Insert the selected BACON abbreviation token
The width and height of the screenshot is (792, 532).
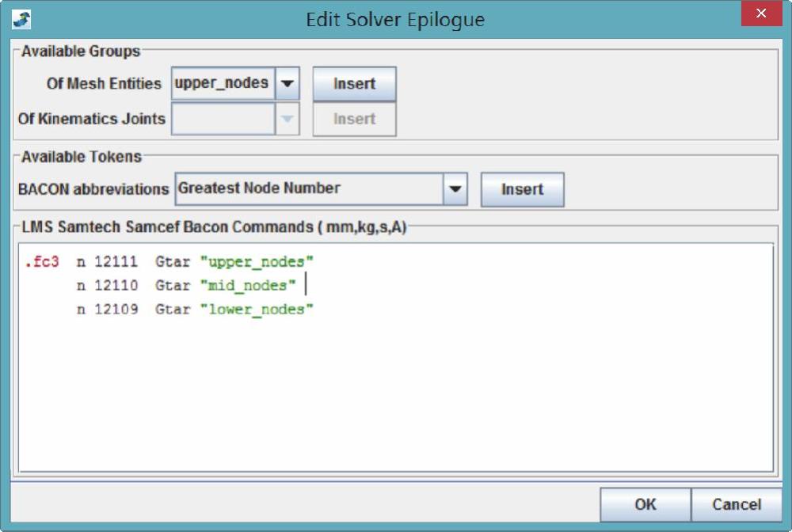522,189
